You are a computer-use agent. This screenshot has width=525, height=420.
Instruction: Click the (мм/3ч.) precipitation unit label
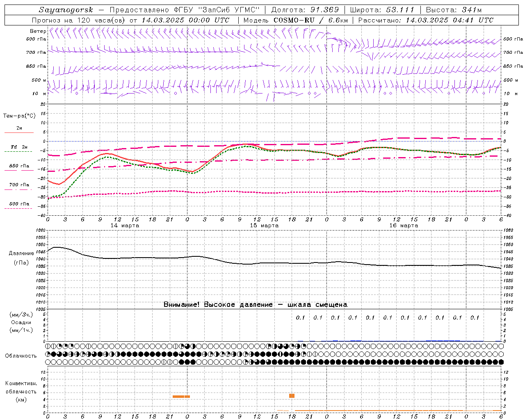(21, 315)
